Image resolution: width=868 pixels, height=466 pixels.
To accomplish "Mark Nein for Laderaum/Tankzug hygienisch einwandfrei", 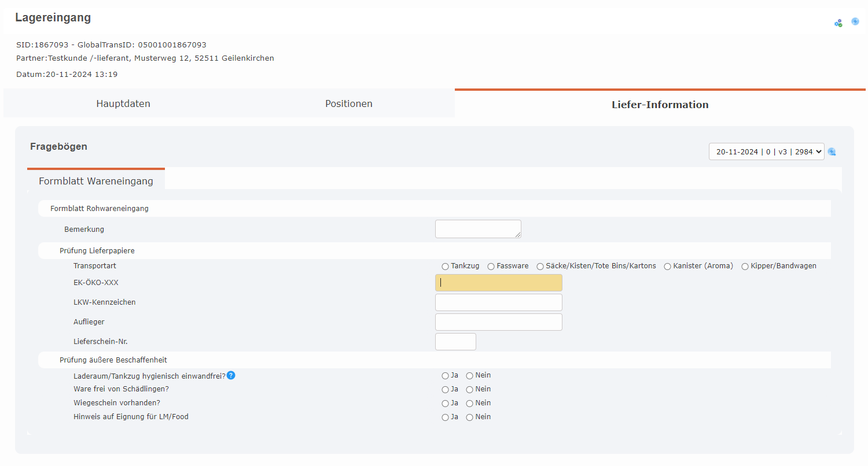I will pyautogui.click(x=469, y=376).
